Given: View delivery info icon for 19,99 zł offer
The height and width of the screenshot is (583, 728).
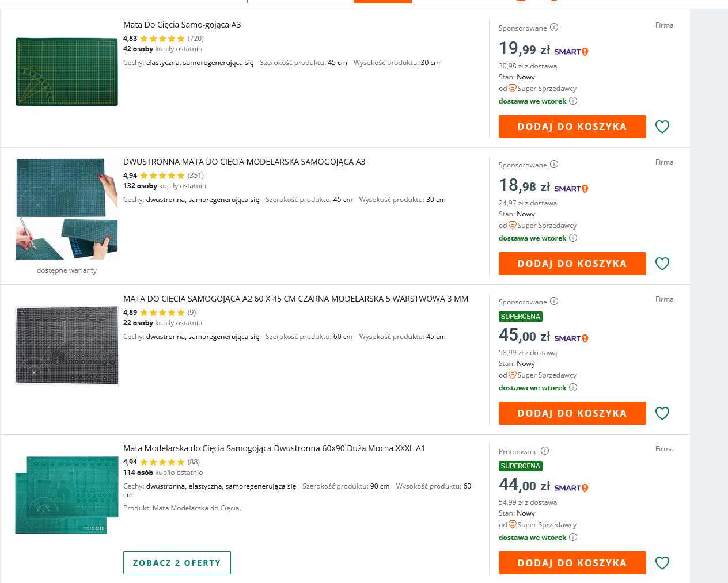Looking at the screenshot, I should (x=573, y=101).
